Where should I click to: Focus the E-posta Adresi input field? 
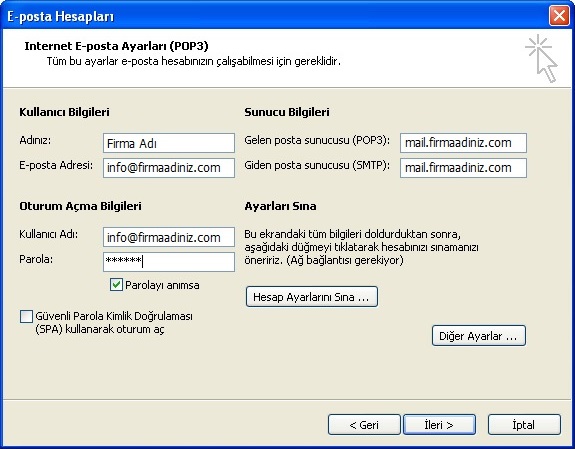coord(169,168)
